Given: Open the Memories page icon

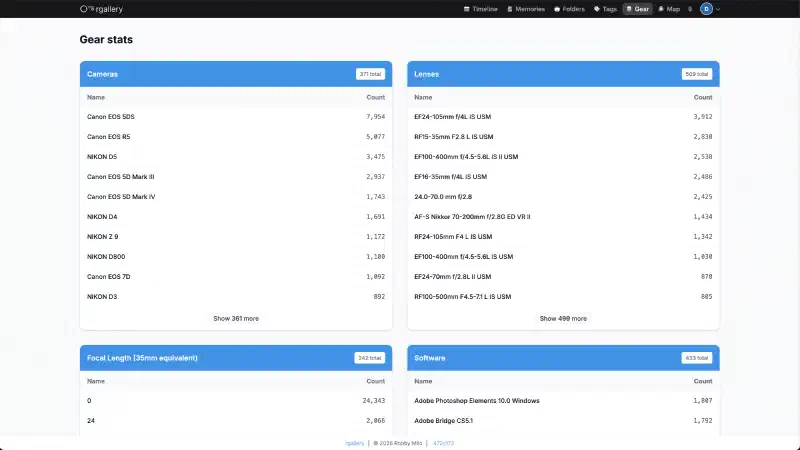Looking at the screenshot, I should [511, 9].
